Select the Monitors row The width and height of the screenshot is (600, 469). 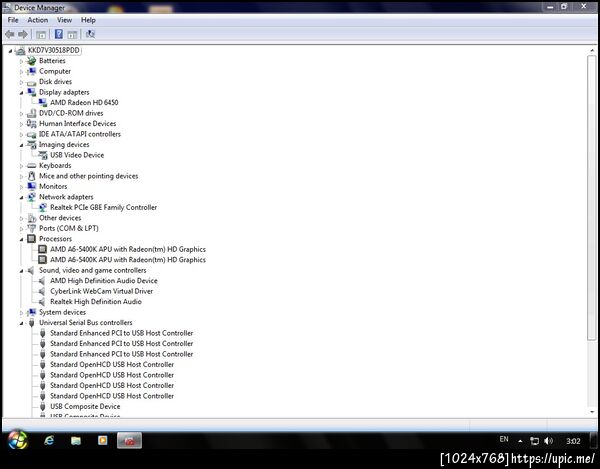pos(53,186)
